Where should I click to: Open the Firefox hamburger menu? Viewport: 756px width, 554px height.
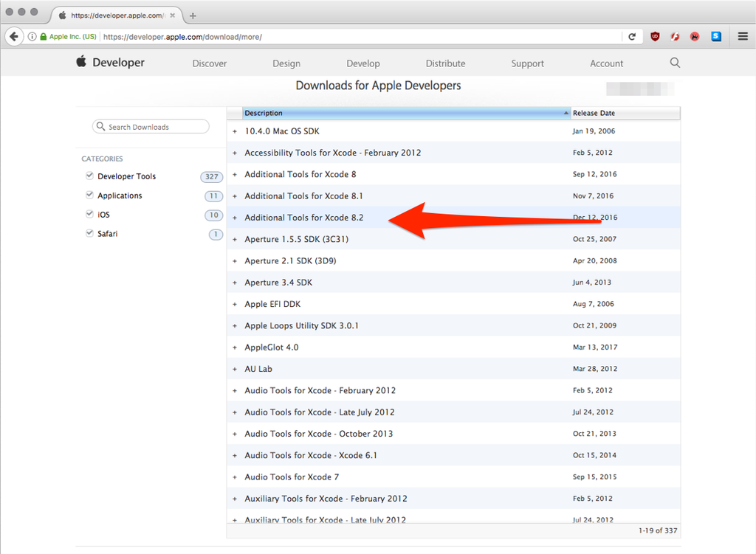(742, 36)
